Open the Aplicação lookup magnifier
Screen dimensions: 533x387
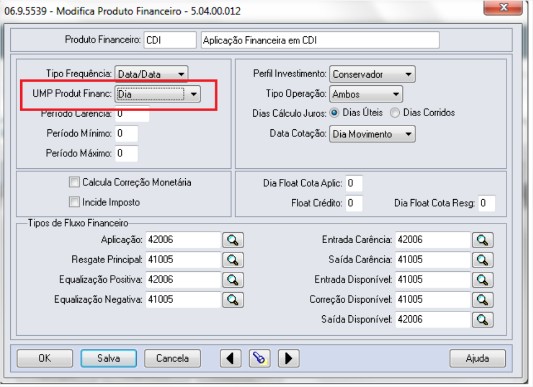tap(233, 240)
